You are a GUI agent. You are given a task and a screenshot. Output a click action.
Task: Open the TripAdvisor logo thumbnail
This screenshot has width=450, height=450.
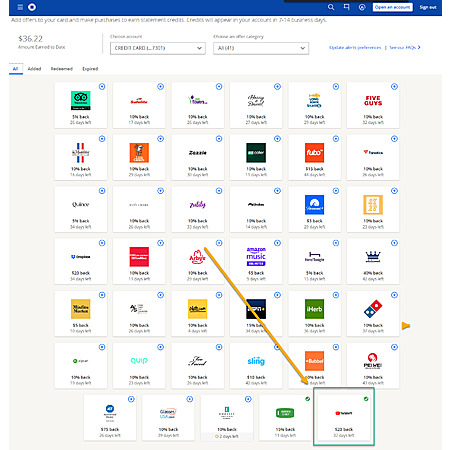[x=81, y=100]
